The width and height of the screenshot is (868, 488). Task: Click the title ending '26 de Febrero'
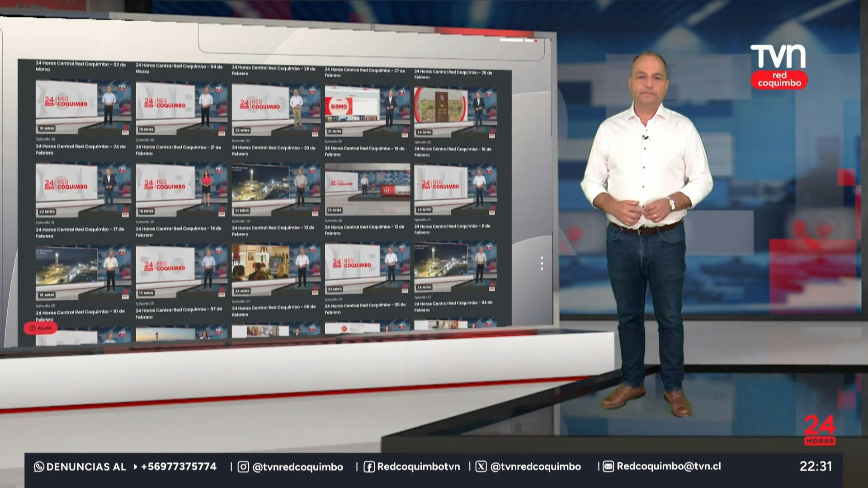pyautogui.click(x=453, y=74)
